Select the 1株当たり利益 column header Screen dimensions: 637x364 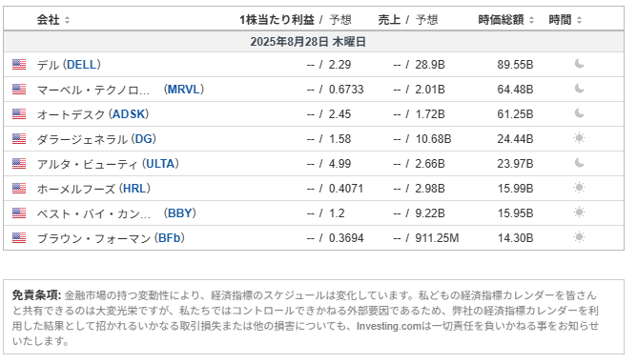(x=277, y=19)
